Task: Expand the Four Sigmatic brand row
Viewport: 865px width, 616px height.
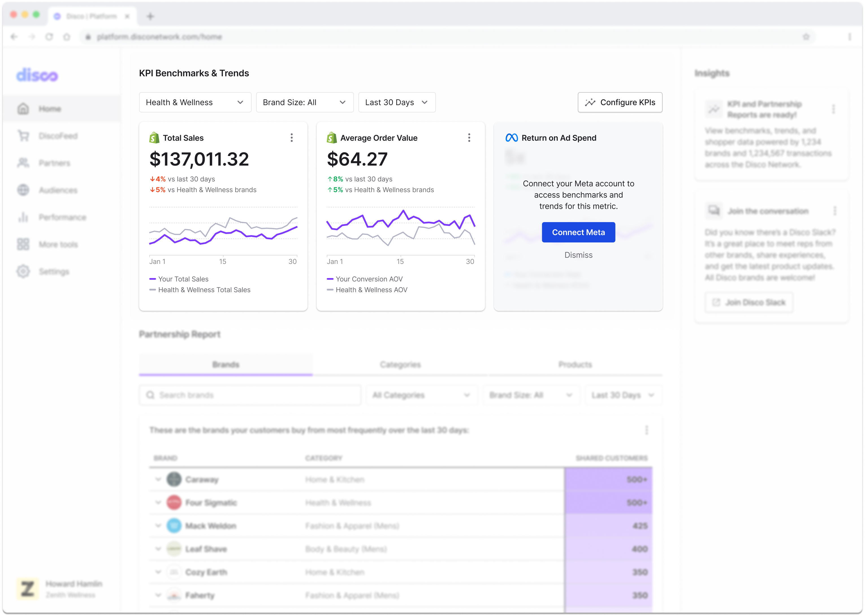Action: click(158, 503)
